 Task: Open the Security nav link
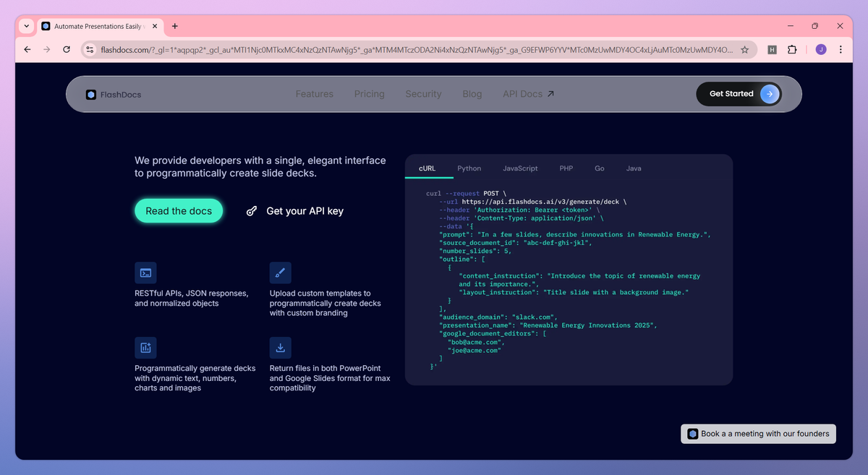423,94
